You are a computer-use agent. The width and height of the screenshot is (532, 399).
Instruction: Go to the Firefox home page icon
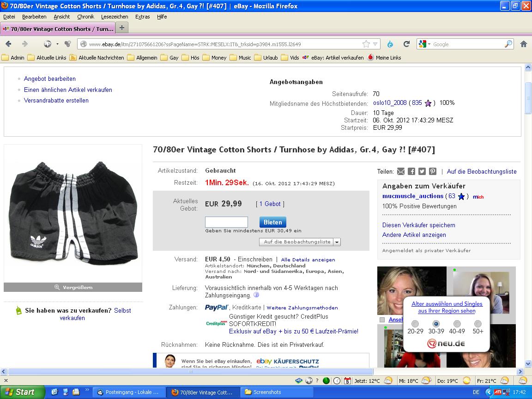pos(523,44)
